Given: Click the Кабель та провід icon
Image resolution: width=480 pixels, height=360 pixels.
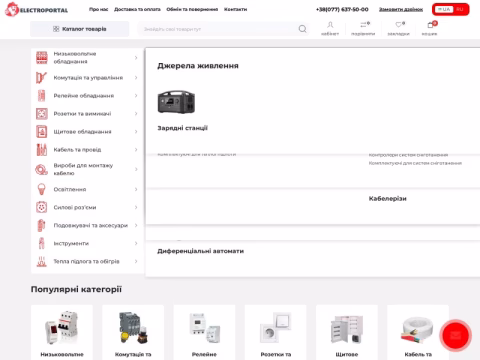Looking at the screenshot, I should [x=42, y=150].
